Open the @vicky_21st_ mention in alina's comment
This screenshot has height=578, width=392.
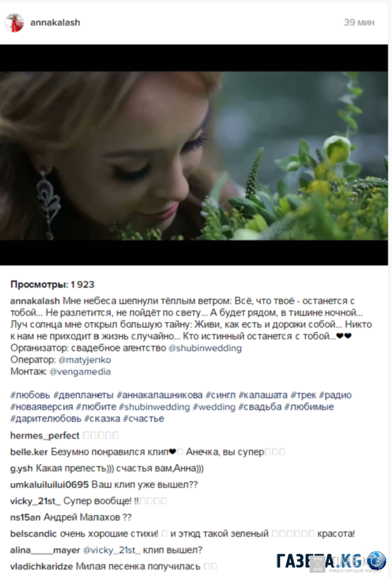tap(112, 550)
